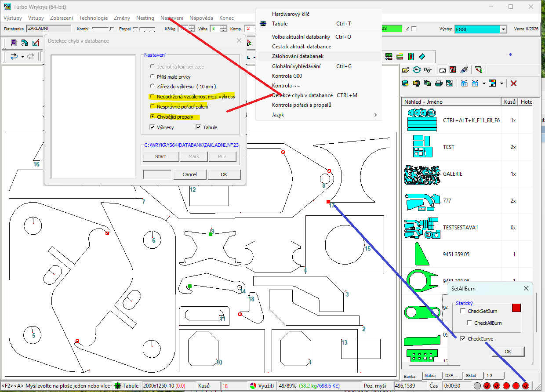The height and width of the screenshot is (392, 545).
Task: Uncheck the Výkresy checkbox
Action: tap(152, 127)
